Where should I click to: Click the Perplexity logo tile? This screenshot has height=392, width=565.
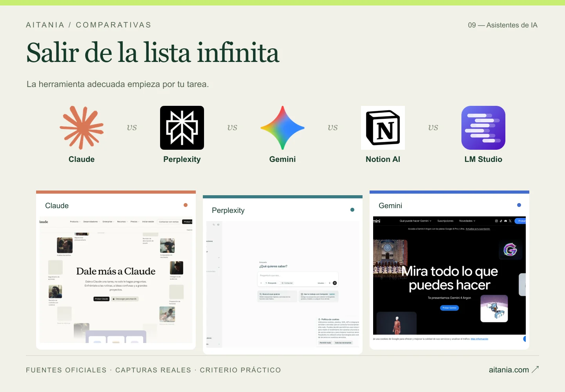click(182, 128)
